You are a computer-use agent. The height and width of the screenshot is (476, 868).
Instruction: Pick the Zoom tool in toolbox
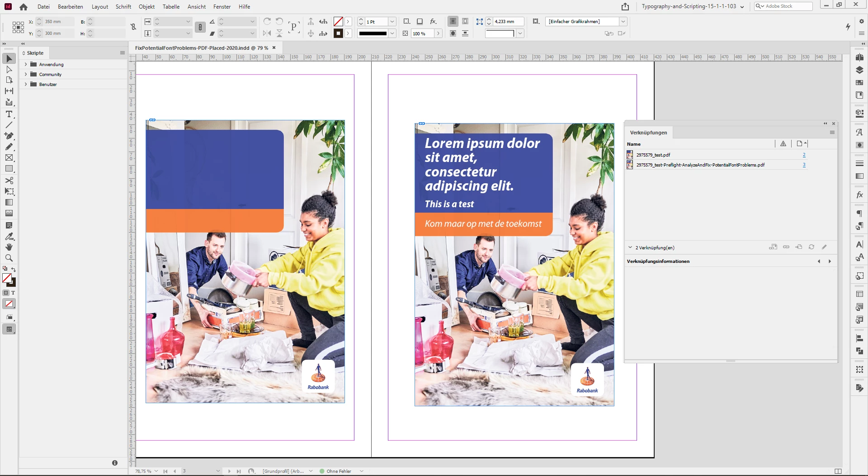(x=9, y=258)
